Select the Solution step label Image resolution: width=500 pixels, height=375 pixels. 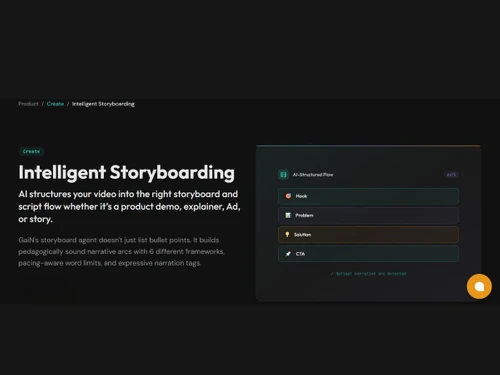[x=302, y=235]
